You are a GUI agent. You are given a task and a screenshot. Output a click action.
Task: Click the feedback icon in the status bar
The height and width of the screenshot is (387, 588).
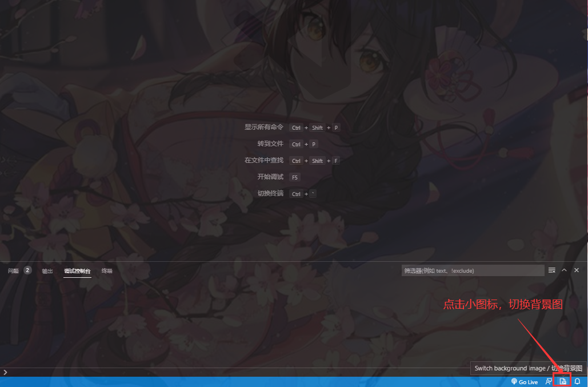549,381
